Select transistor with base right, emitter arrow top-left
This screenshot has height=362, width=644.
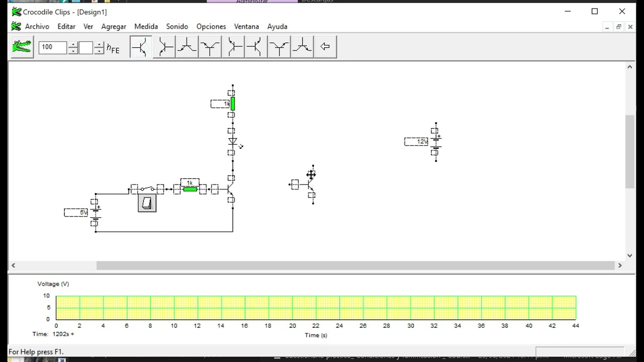point(233,47)
